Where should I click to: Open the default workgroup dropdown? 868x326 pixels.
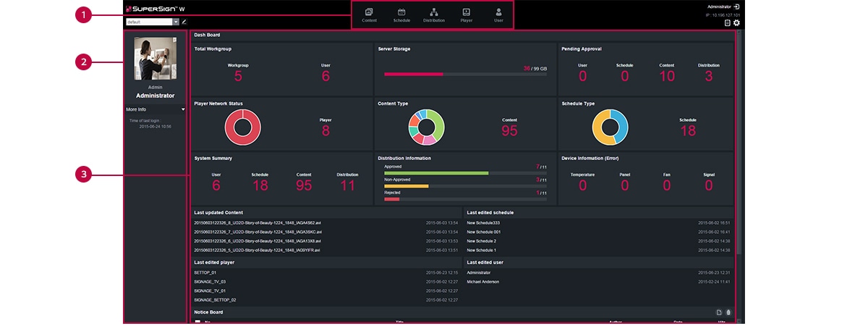(176, 22)
